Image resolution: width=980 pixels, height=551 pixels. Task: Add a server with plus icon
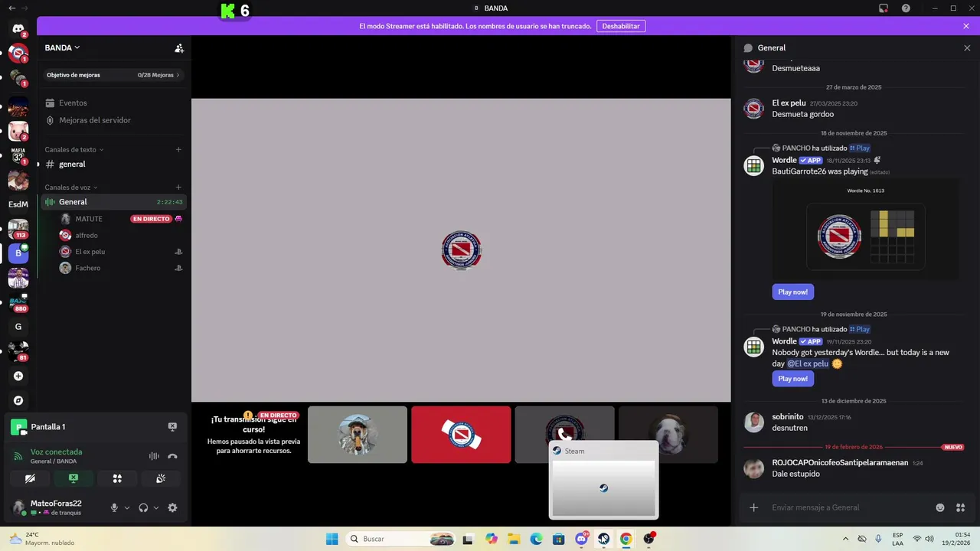pyautogui.click(x=18, y=376)
